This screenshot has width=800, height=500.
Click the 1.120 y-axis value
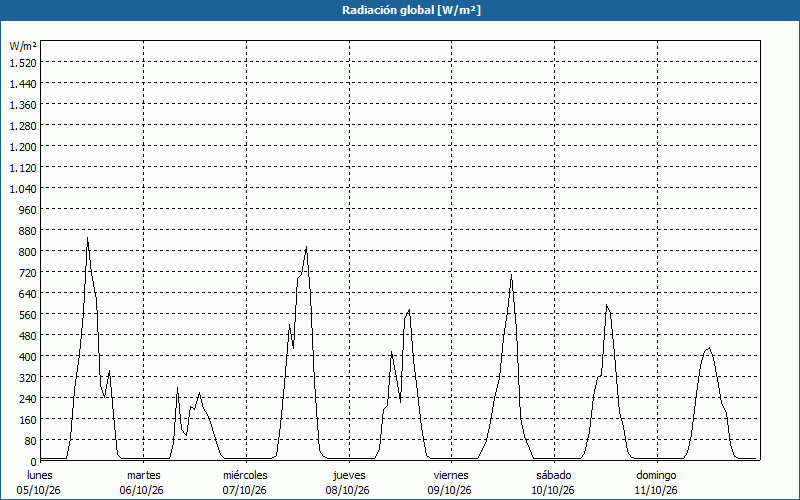coord(23,168)
